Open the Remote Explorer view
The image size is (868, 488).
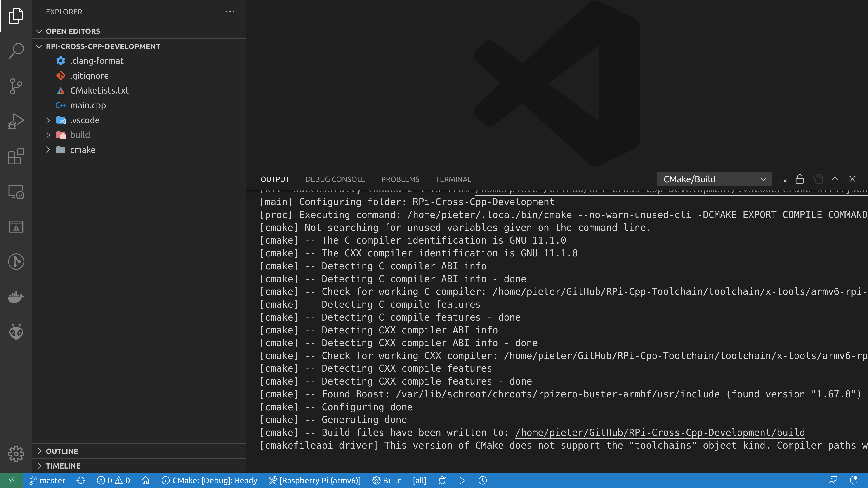coord(16,192)
